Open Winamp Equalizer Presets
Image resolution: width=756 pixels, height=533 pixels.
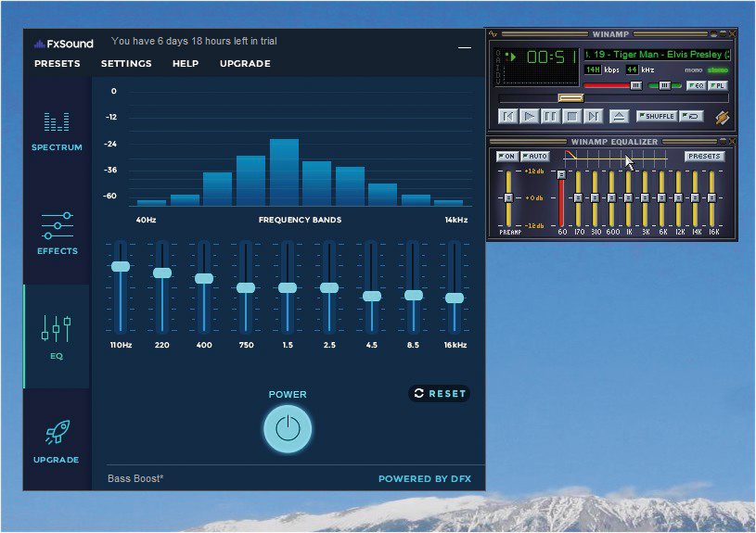(x=704, y=156)
